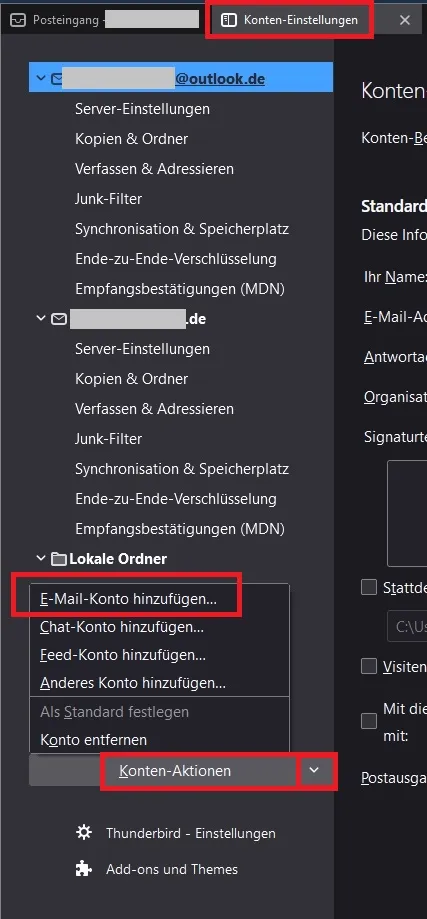Click the Konten-Aktionen button
The width and height of the screenshot is (427, 919).
pyautogui.click(x=175, y=771)
